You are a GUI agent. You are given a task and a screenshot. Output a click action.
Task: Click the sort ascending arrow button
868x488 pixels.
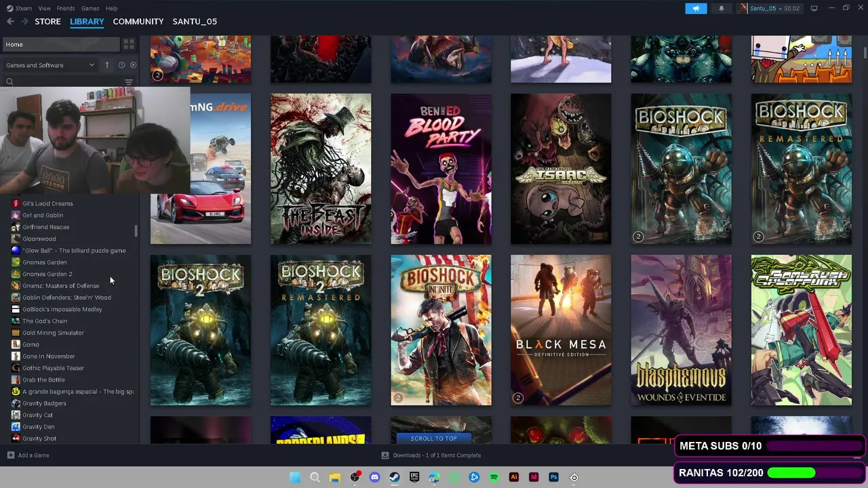click(106, 65)
